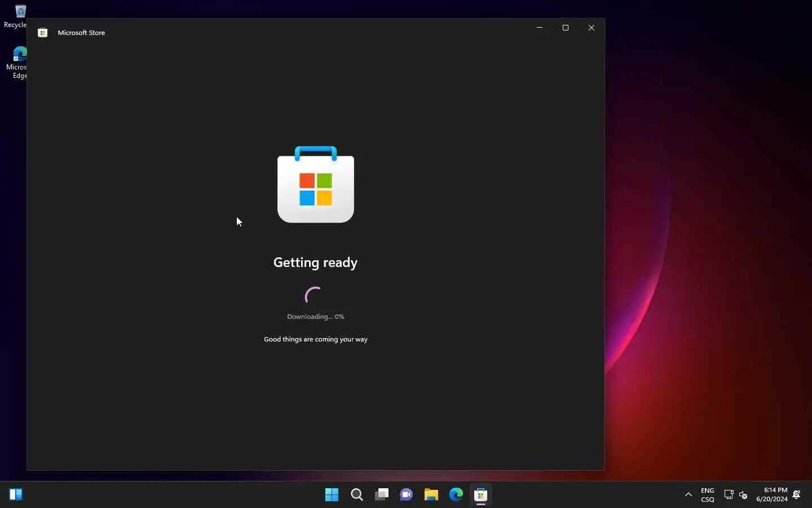The height and width of the screenshot is (508, 812).
Task: Launch Microsoft Edge from the taskbar
Action: pos(456,495)
